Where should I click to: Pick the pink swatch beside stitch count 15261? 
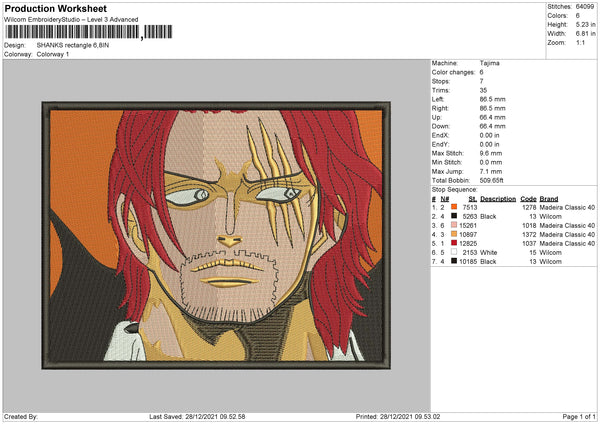[454, 225]
